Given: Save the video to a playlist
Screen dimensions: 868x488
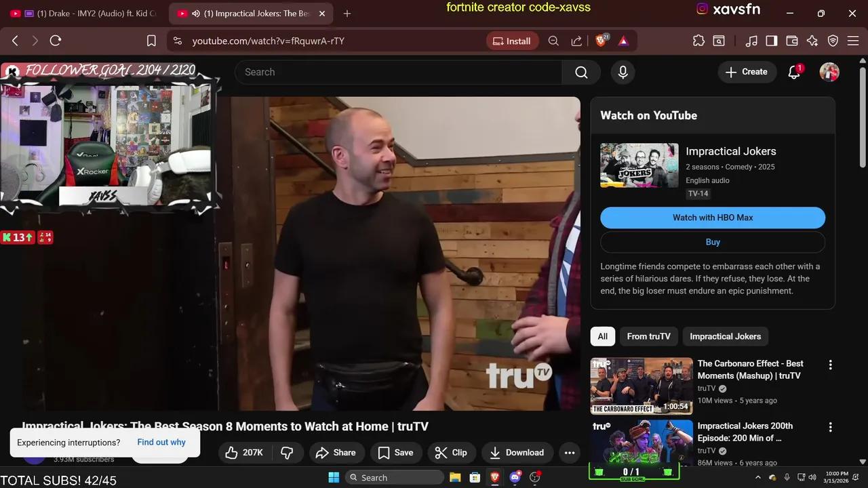Looking at the screenshot, I should 396,453.
